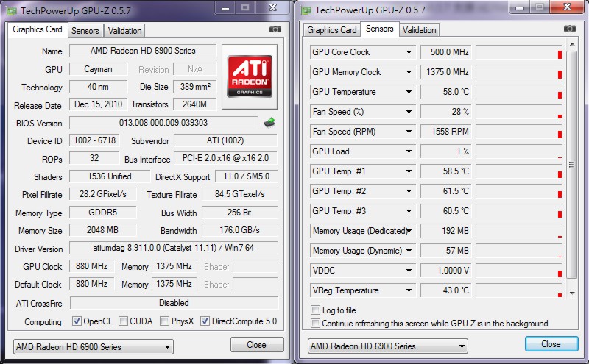589x364 pixels.
Task: Click the Memory Size field 2048 MB
Action: tap(102, 230)
